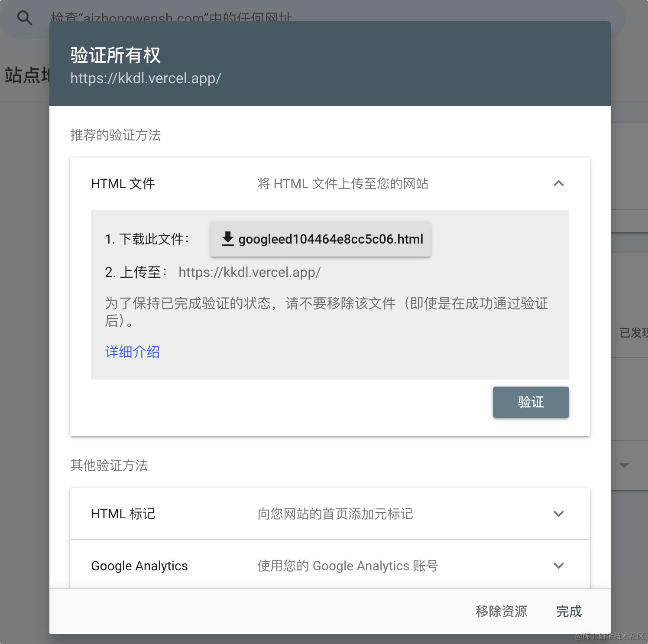The image size is (648, 644).
Task: Open the 详细介绍 link
Action: (133, 352)
